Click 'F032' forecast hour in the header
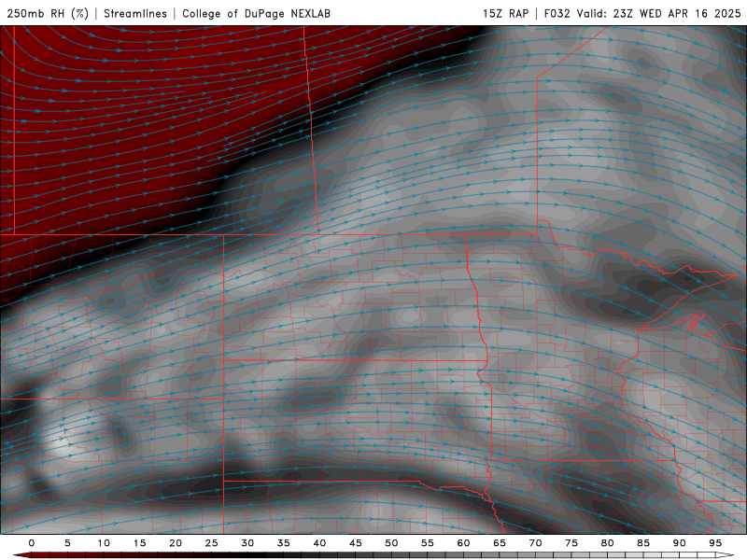This screenshot has height=560, width=747. (557, 13)
